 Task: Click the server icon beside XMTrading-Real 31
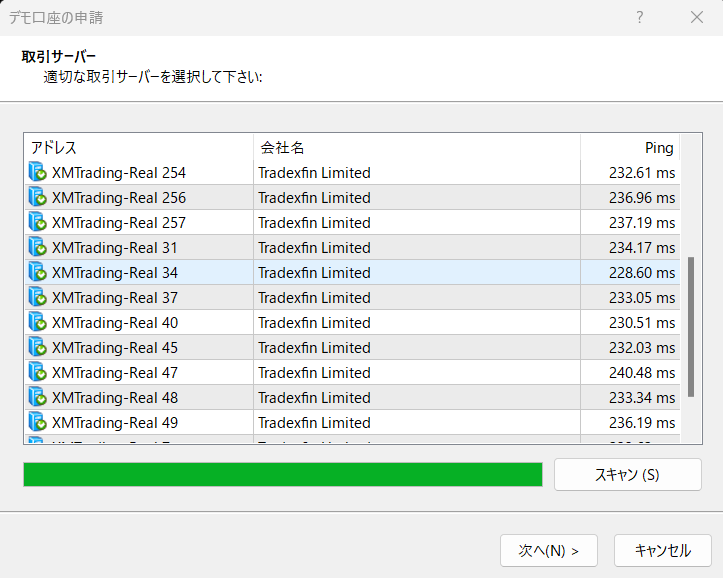pyautogui.click(x=37, y=247)
